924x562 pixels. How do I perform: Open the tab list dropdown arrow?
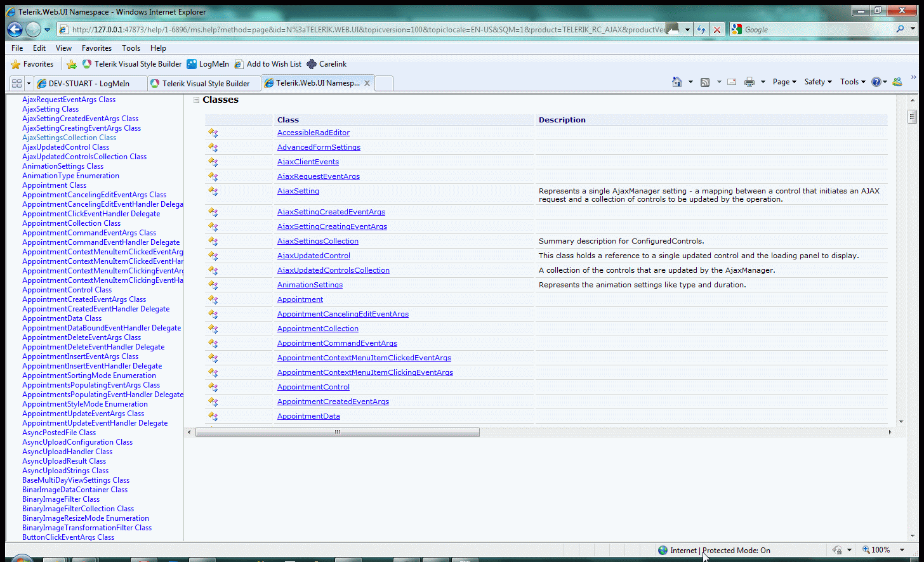tap(29, 83)
